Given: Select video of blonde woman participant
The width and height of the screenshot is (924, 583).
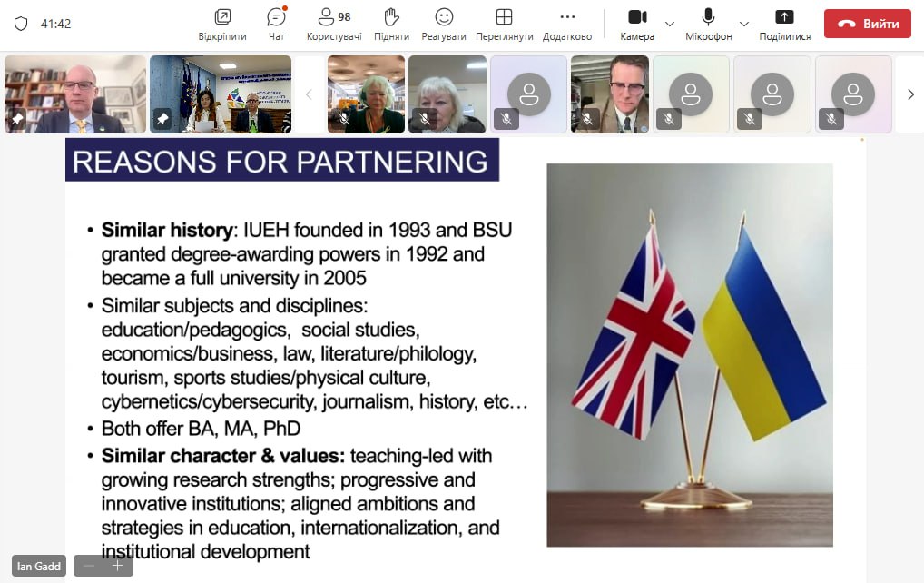Looking at the screenshot, I should [447, 94].
